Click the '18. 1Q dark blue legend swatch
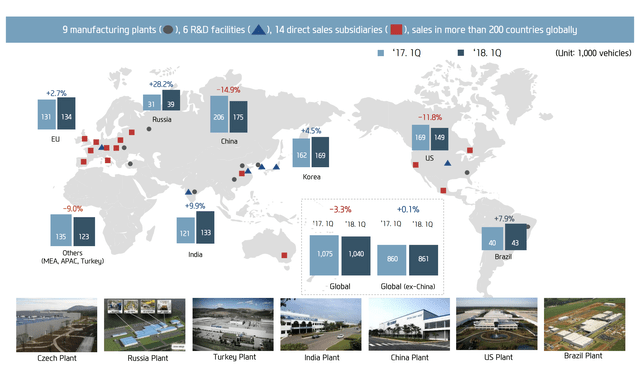The image size is (640, 365). click(461, 53)
